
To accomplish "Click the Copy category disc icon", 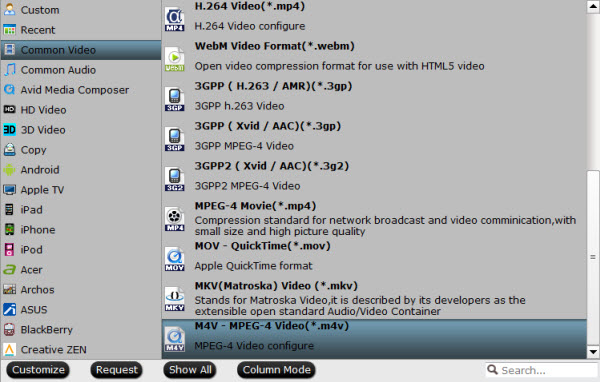I will tap(10, 150).
